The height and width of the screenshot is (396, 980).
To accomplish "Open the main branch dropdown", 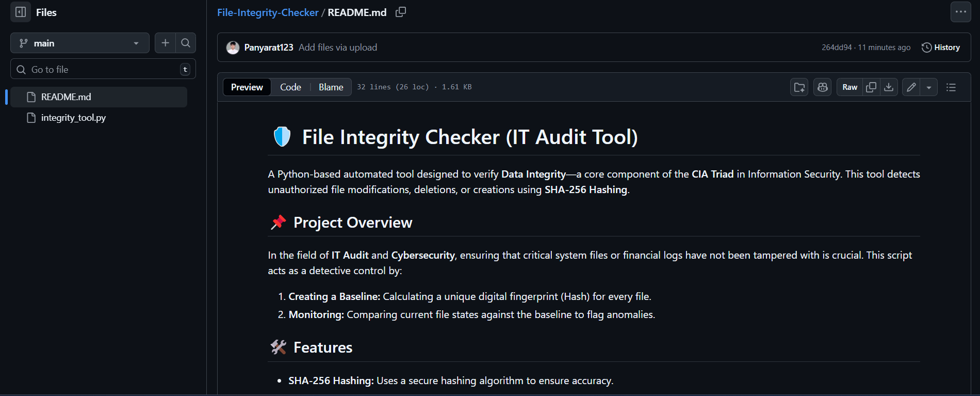I will [79, 43].
